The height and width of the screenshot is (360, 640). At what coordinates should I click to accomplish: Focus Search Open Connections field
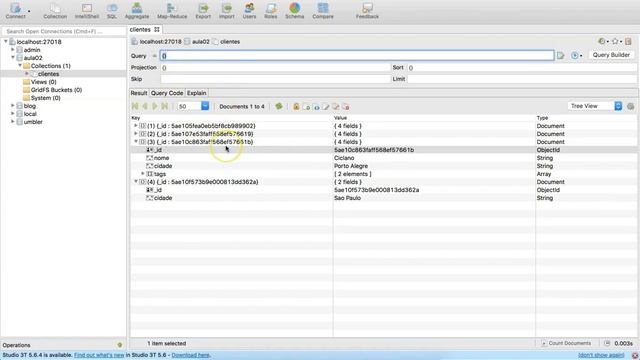pos(64,31)
